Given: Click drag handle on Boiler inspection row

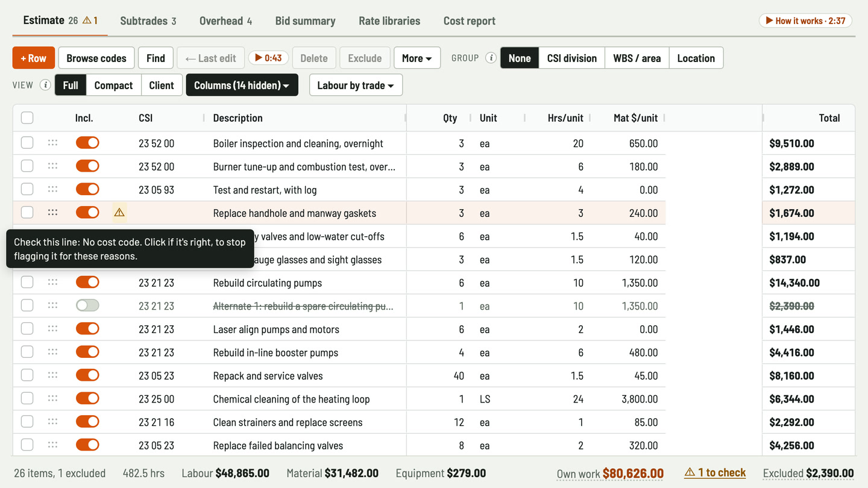Looking at the screenshot, I should [52, 143].
